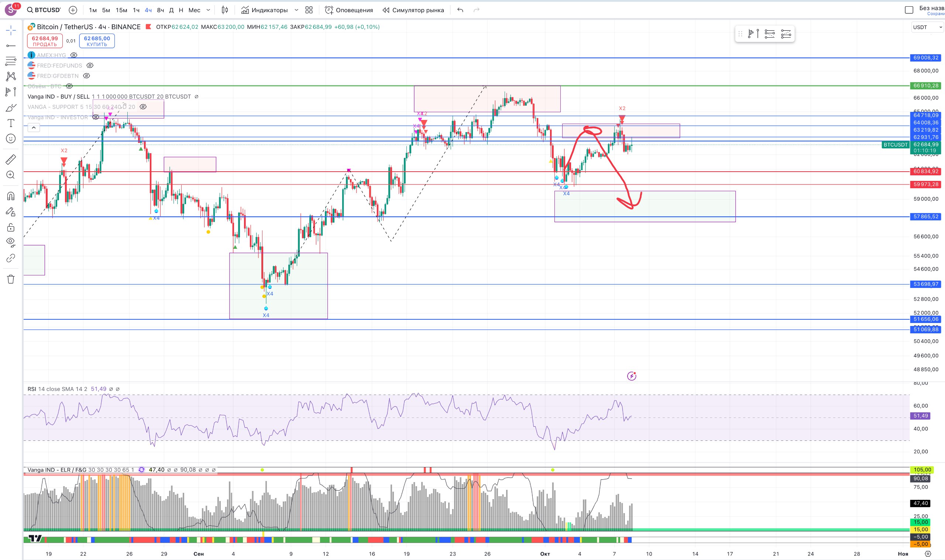Open the BTCUSD symbol search
This screenshot has width=945, height=560.
pos(44,10)
